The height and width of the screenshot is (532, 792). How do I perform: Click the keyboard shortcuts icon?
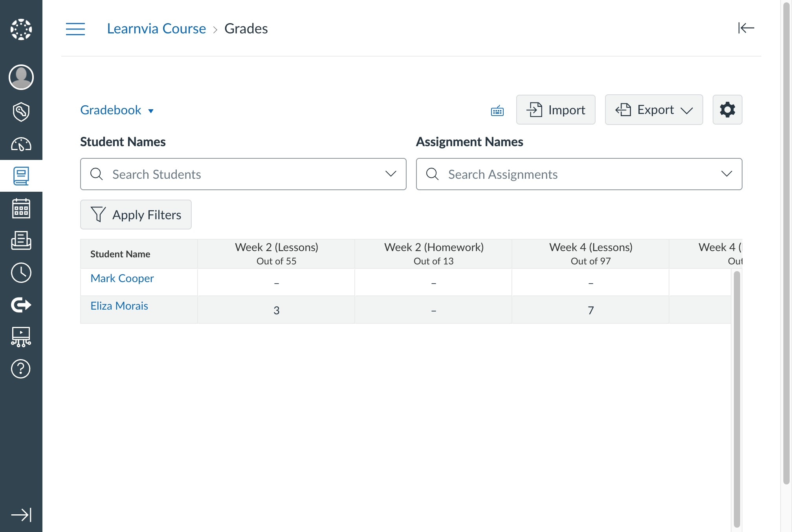pos(497,111)
